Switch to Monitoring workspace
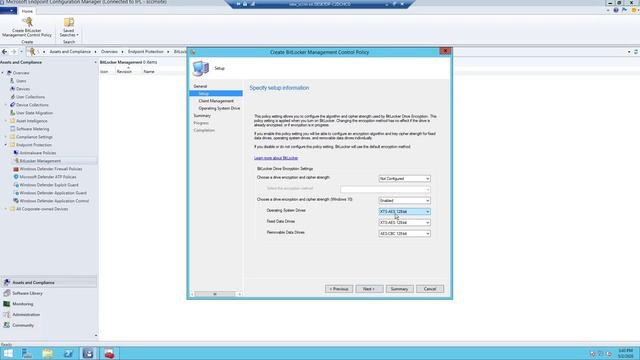This screenshot has width=640, height=360. (x=23, y=304)
